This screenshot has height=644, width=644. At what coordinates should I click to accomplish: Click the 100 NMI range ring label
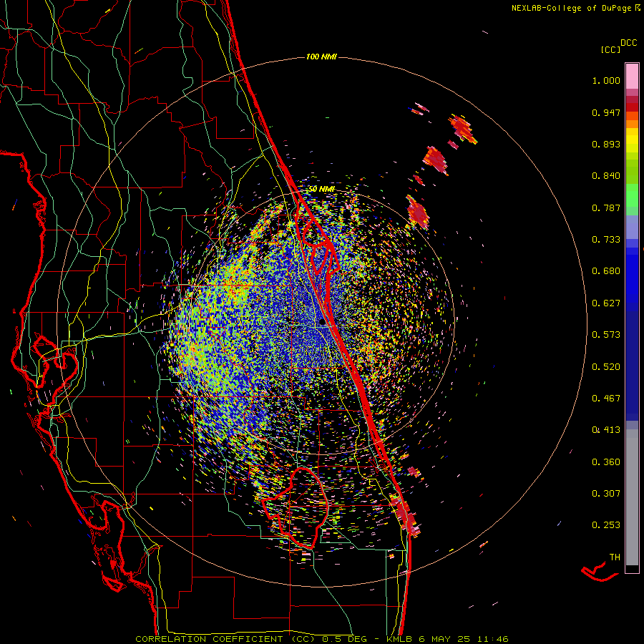click(x=321, y=57)
